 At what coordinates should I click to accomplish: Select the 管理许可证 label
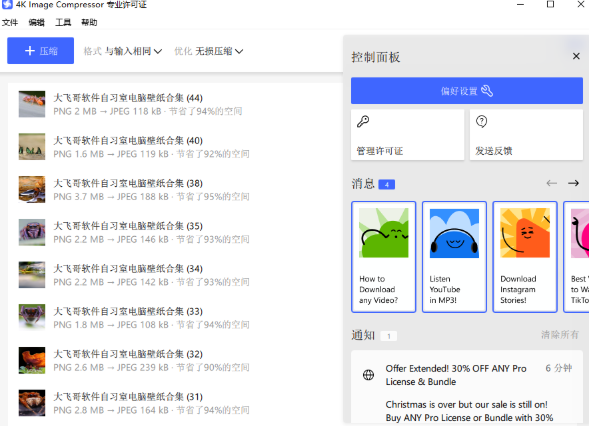[x=380, y=151]
